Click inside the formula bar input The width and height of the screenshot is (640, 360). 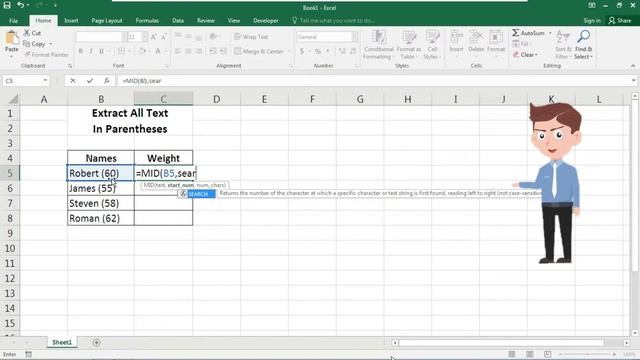click(373, 81)
